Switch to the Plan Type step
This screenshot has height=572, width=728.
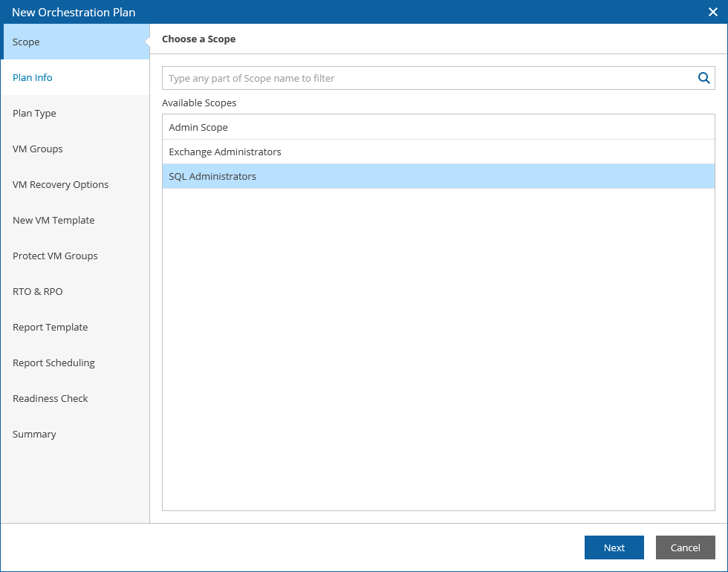pos(34,113)
